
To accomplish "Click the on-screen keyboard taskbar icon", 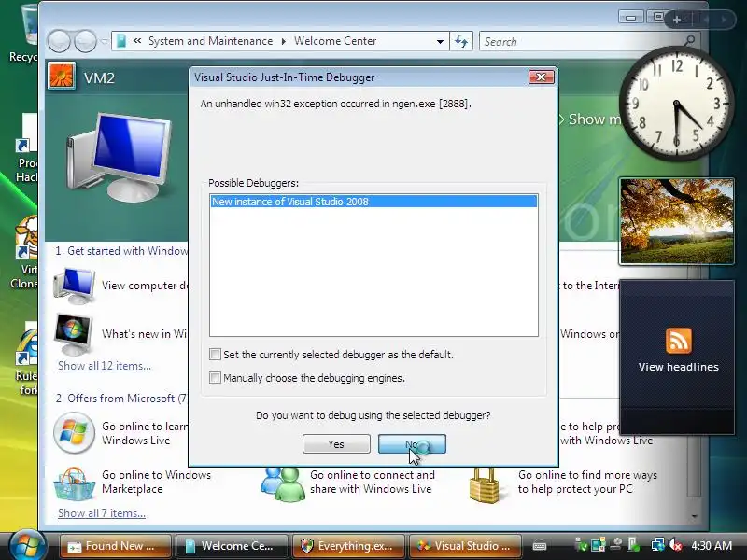I will [540, 546].
